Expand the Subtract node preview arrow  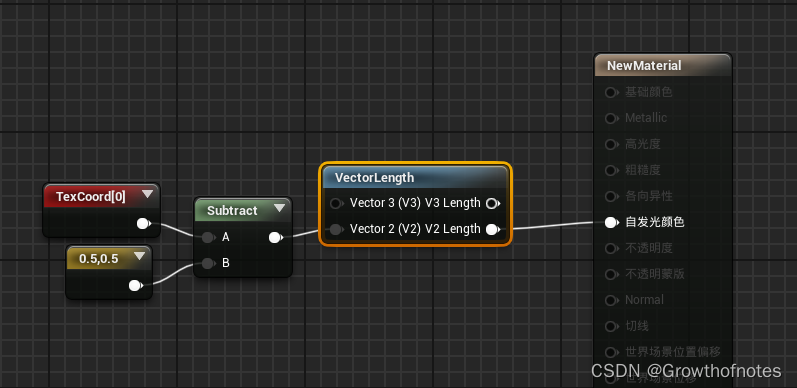pyautogui.click(x=280, y=208)
